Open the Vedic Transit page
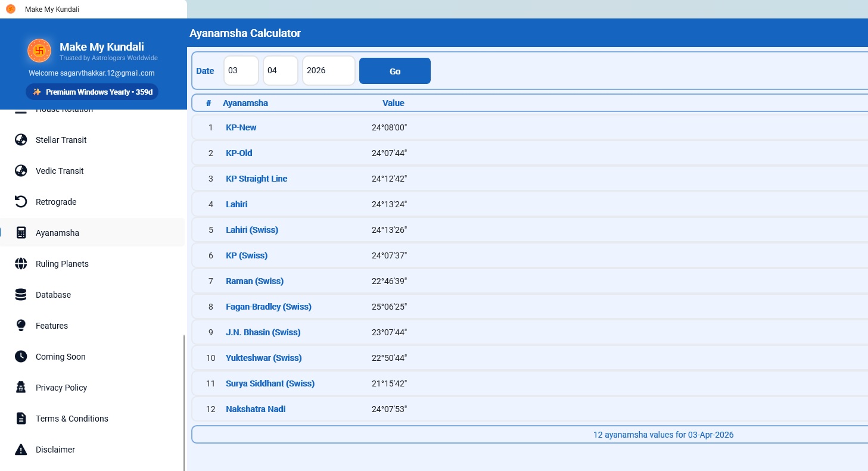 (92, 171)
